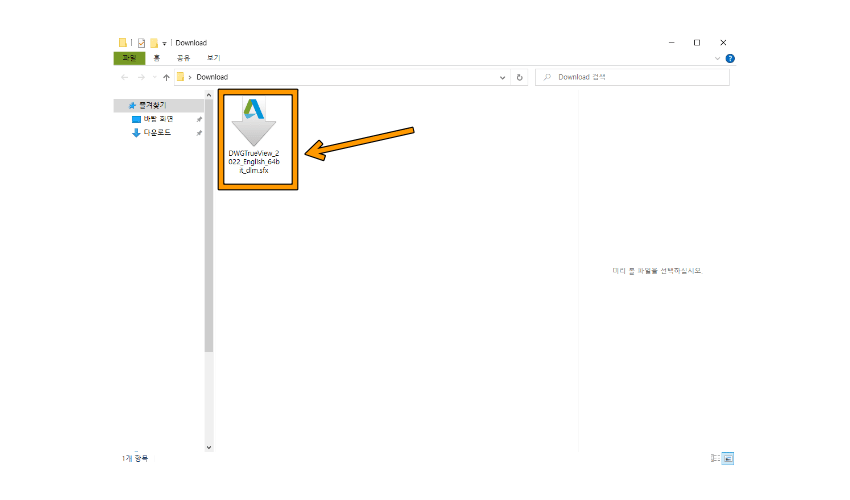Expand the address bar history dropdown
The height and width of the screenshot is (500, 850).
503,78
